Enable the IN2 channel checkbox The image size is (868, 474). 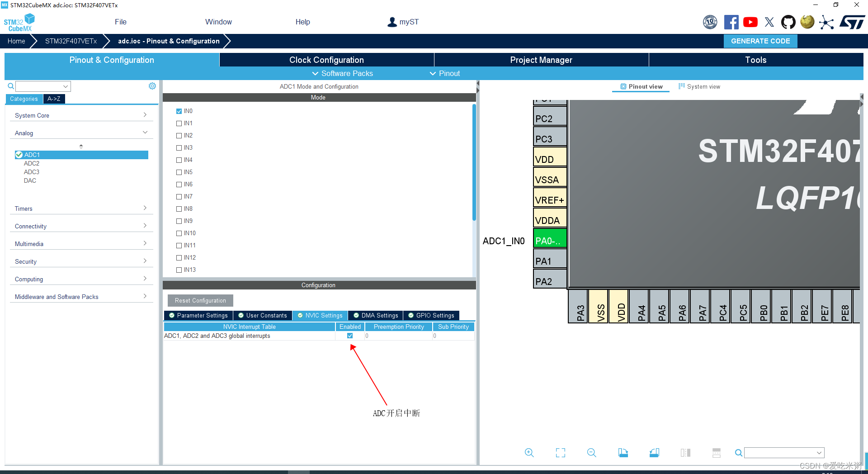point(179,136)
